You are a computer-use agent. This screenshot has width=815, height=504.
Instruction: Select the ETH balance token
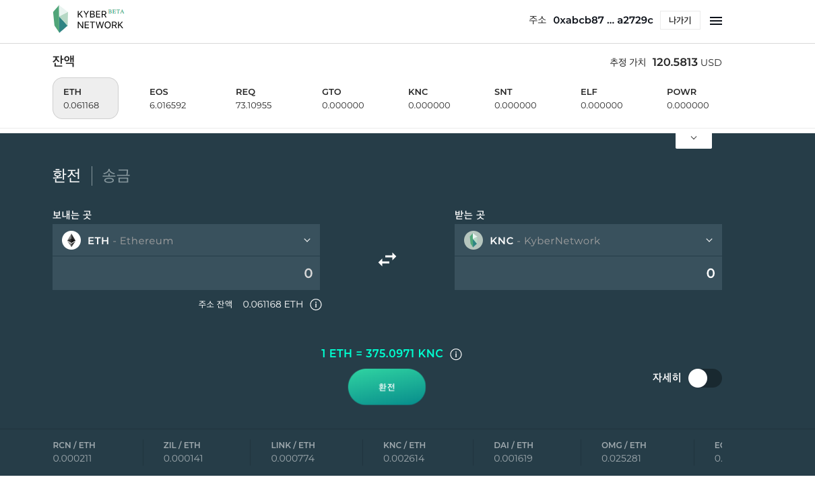[x=86, y=98]
